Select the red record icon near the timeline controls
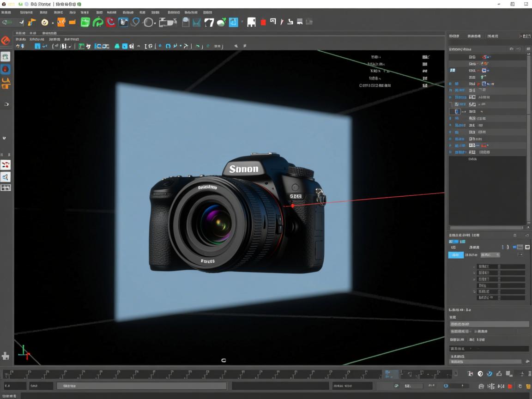Screen dimensions: 532x399 click(x=510, y=386)
